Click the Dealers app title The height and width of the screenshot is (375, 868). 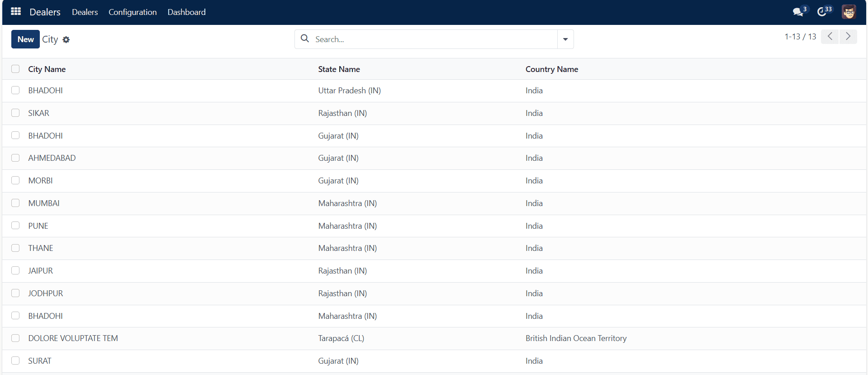point(45,12)
